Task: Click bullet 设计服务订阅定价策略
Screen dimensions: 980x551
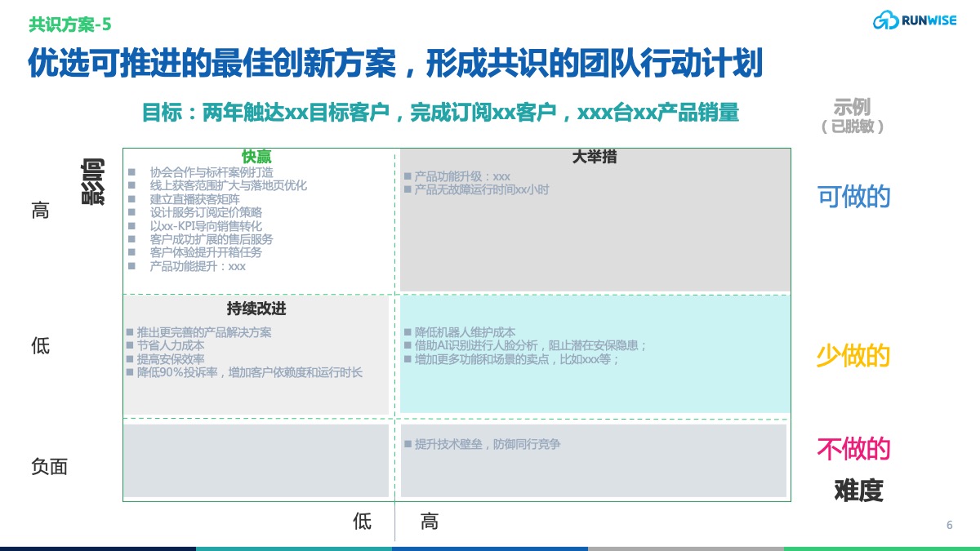Action: 206,212
